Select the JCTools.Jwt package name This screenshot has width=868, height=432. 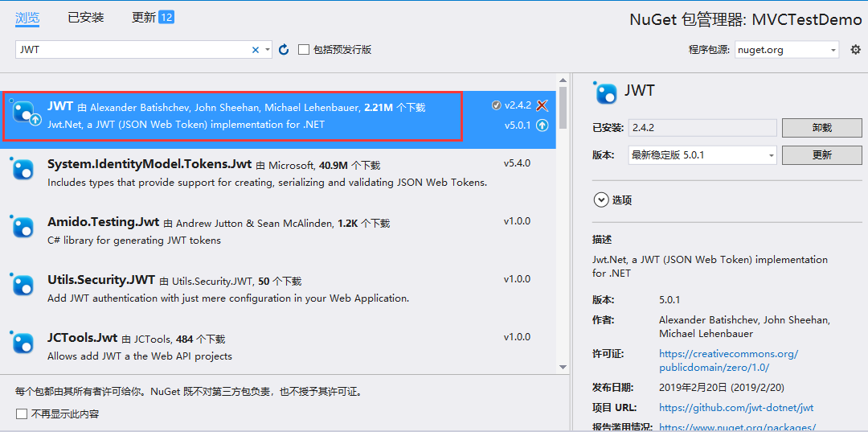point(83,339)
